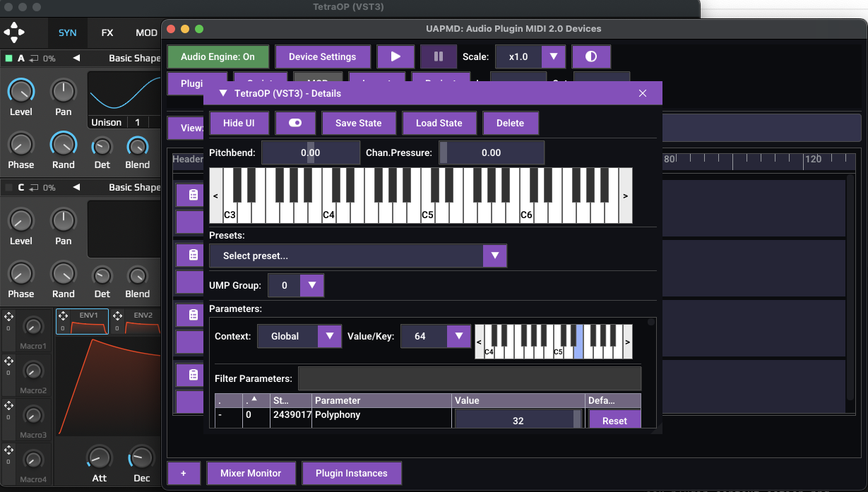Pause playback in the UAPMD toolbar

pos(439,56)
